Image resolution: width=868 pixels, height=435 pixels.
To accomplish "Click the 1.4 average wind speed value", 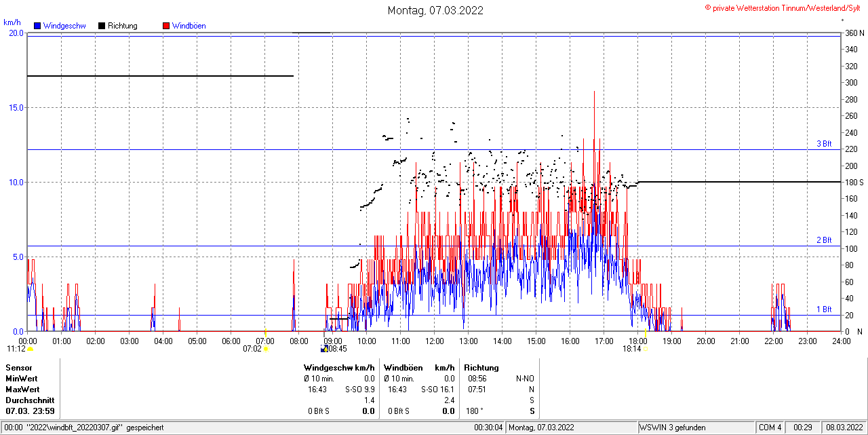I will point(370,400).
